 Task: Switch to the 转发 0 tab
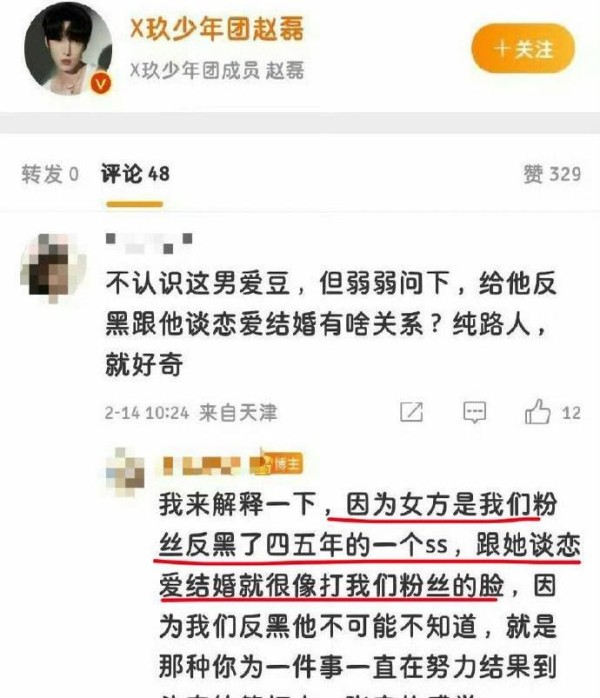[x=50, y=174]
